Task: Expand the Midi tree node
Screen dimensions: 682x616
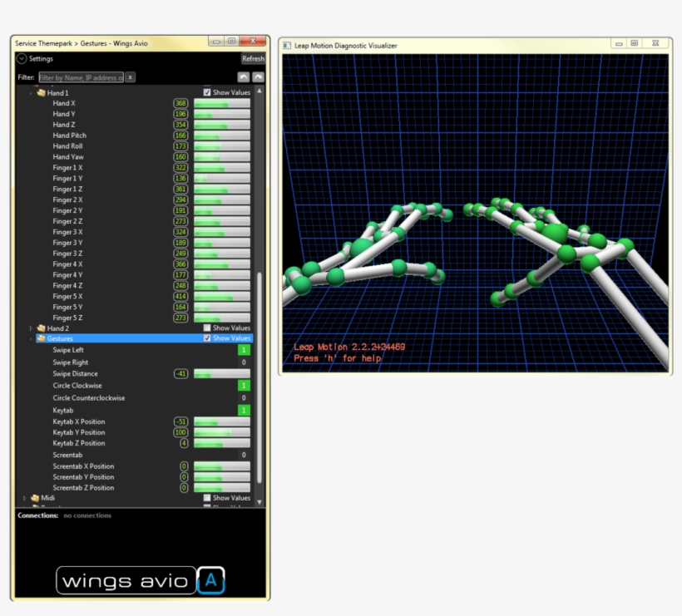Action: pyautogui.click(x=25, y=498)
